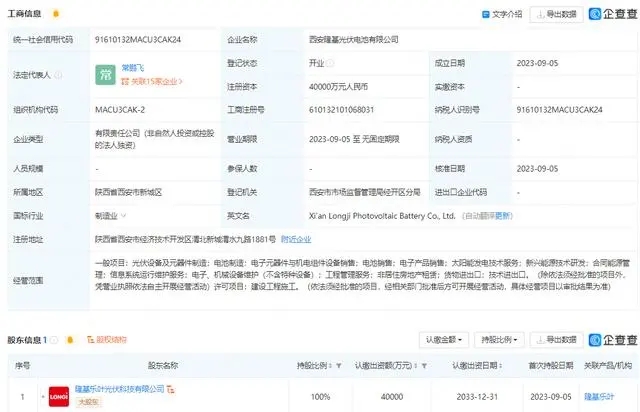640x412 pixels.
Task: Open the 认缴金额 dropdown filter
Action: click(x=446, y=339)
